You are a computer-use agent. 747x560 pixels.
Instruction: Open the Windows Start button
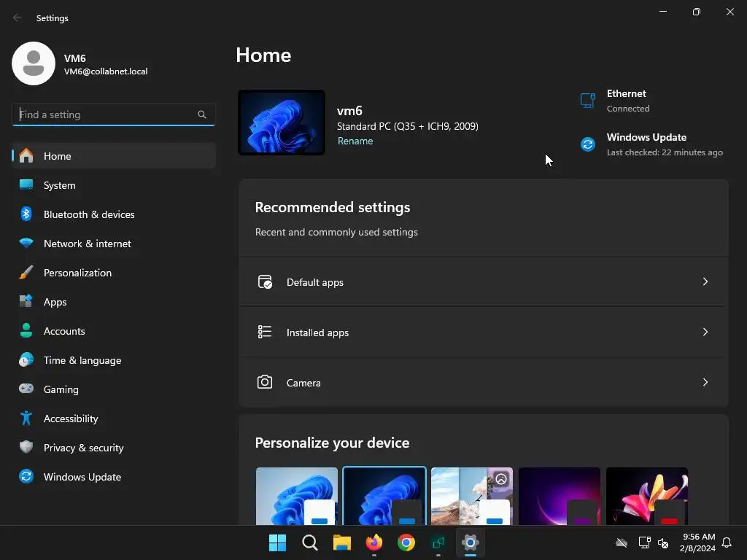point(277,542)
